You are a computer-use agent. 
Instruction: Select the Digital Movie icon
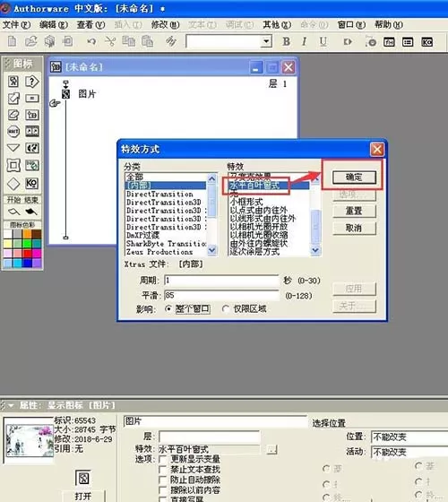tap(32, 131)
